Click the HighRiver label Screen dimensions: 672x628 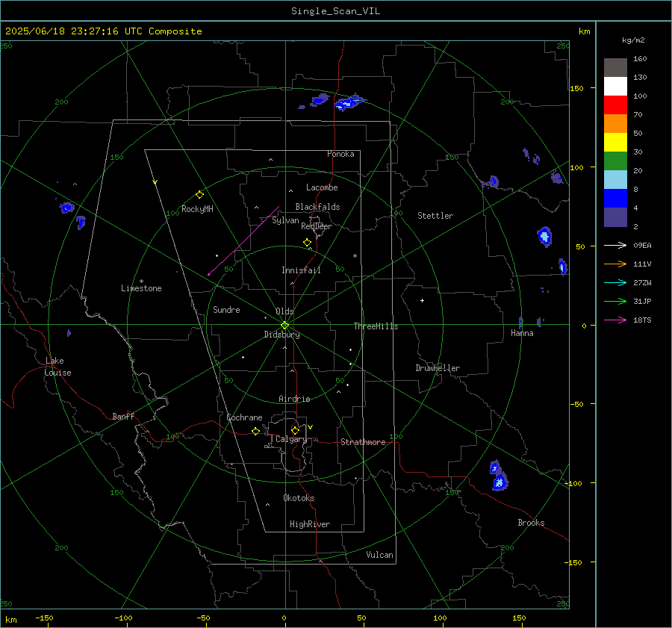310,524
